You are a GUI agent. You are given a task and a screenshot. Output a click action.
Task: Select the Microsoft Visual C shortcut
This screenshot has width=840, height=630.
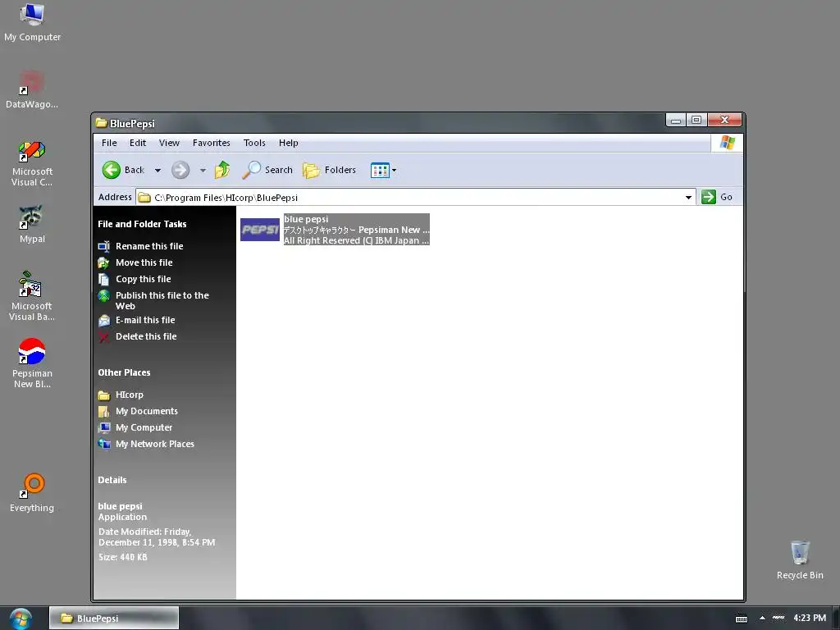coord(32,164)
